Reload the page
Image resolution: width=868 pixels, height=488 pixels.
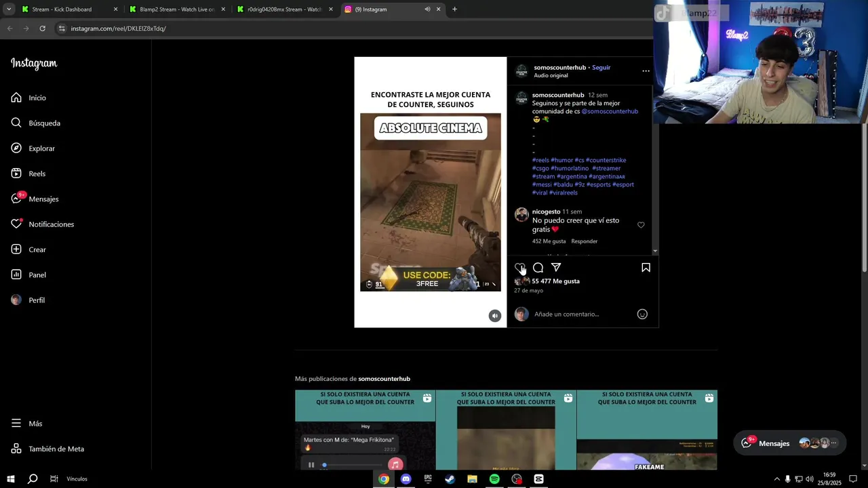click(x=42, y=28)
